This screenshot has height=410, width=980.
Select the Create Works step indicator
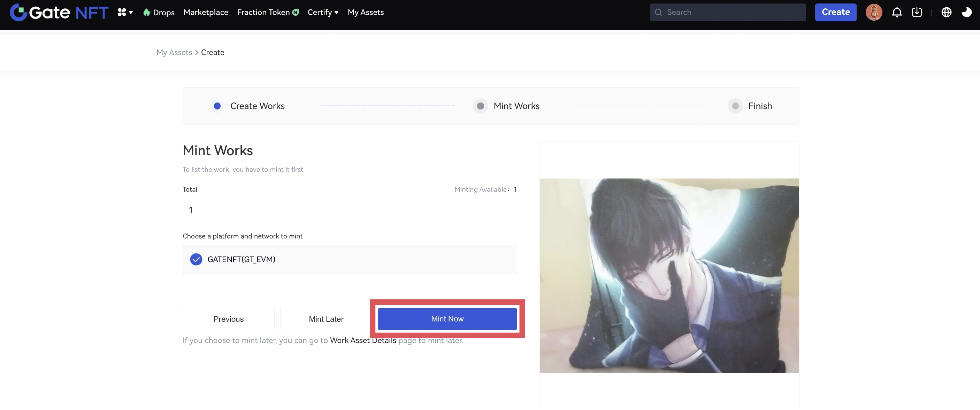(217, 106)
